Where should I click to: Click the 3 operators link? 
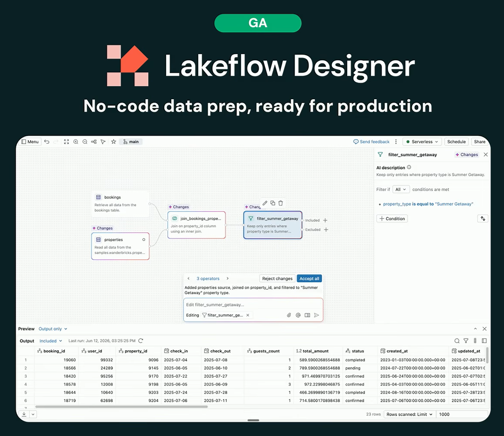[x=208, y=278]
